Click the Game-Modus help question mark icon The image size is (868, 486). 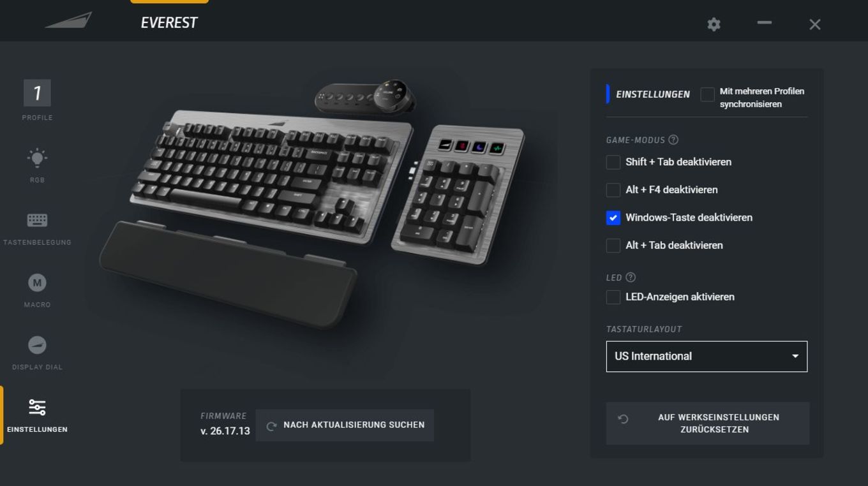coord(673,140)
